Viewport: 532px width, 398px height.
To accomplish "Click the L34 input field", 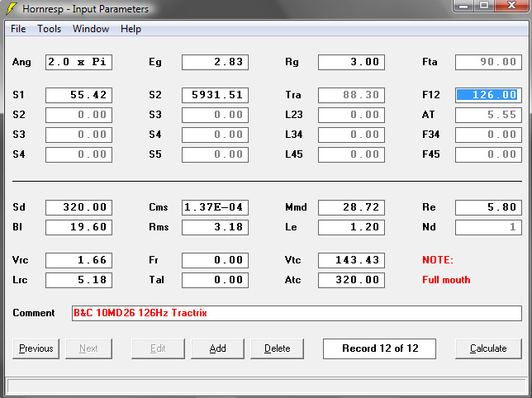I will click(x=352, y=135).
